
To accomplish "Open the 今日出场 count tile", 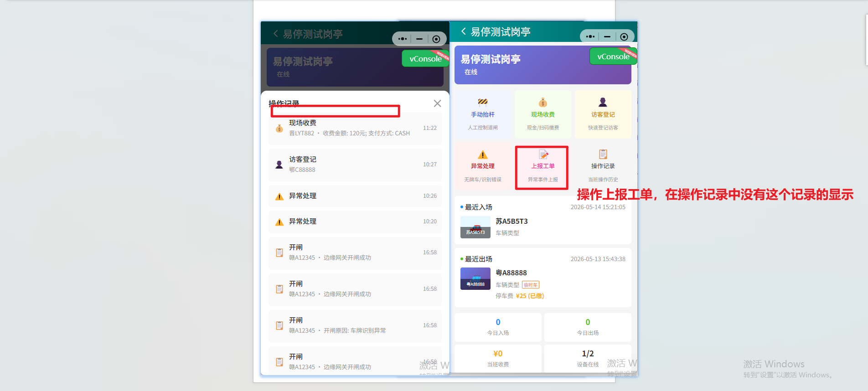I will coord(588,327).
